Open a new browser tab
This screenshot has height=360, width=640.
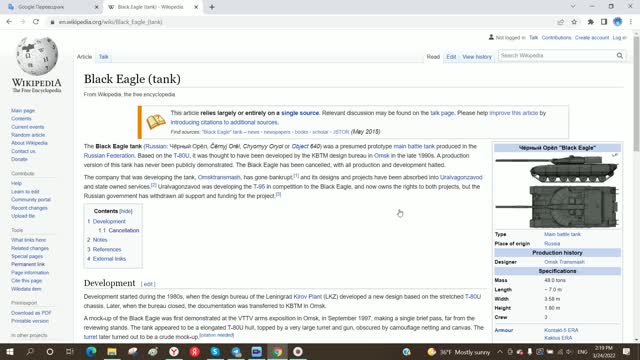pyautogui.click(x=212, y=7)
